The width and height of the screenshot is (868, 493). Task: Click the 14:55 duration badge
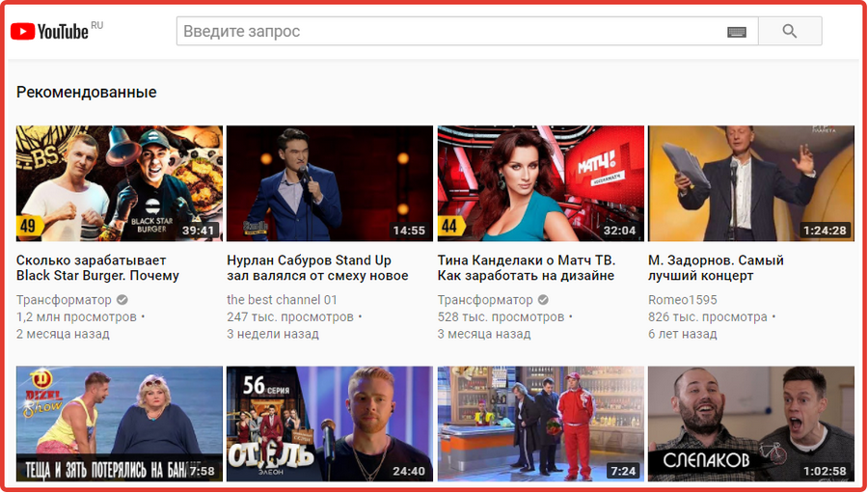(409, 231)
